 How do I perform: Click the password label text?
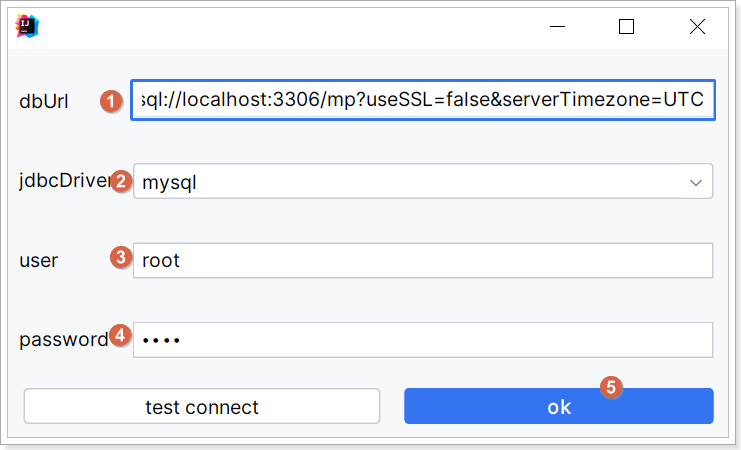pos(64,340)
